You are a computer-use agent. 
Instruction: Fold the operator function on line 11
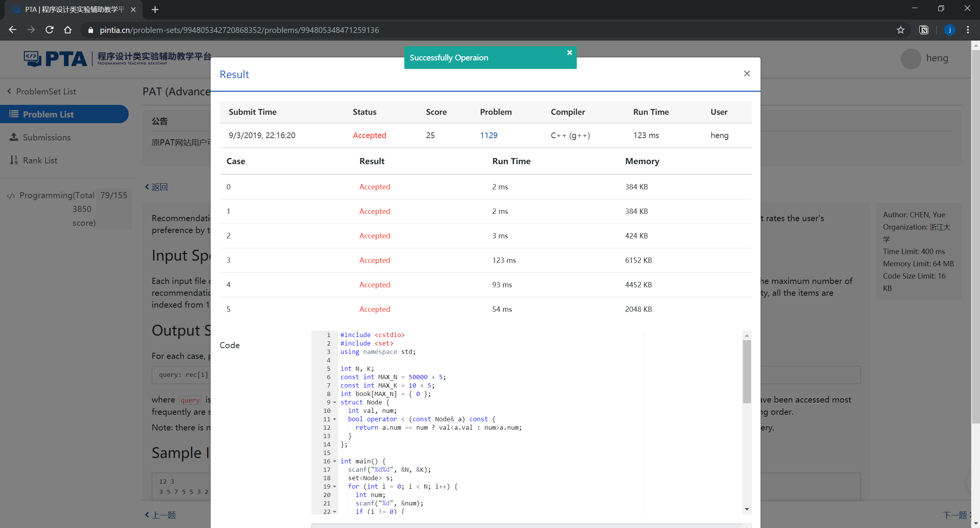pyautogui.click(x=334, y=419)
